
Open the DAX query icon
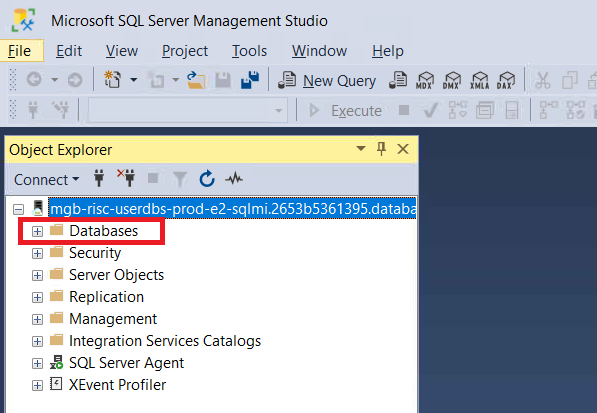(506, 80)
